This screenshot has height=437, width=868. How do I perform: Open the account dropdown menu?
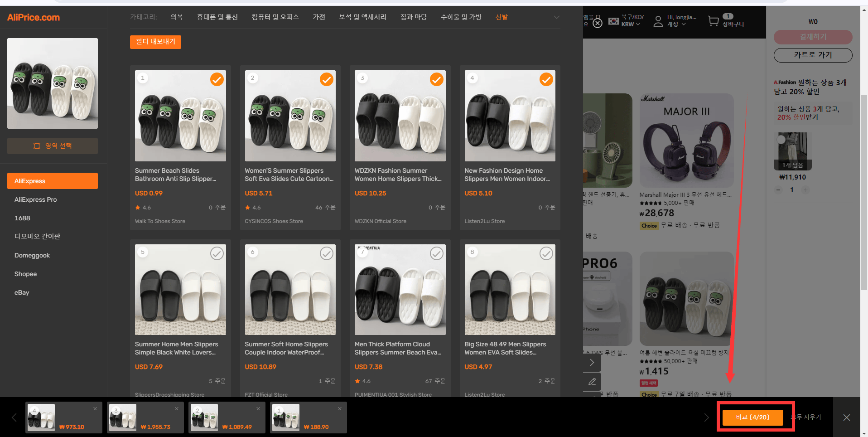point(677,24)
